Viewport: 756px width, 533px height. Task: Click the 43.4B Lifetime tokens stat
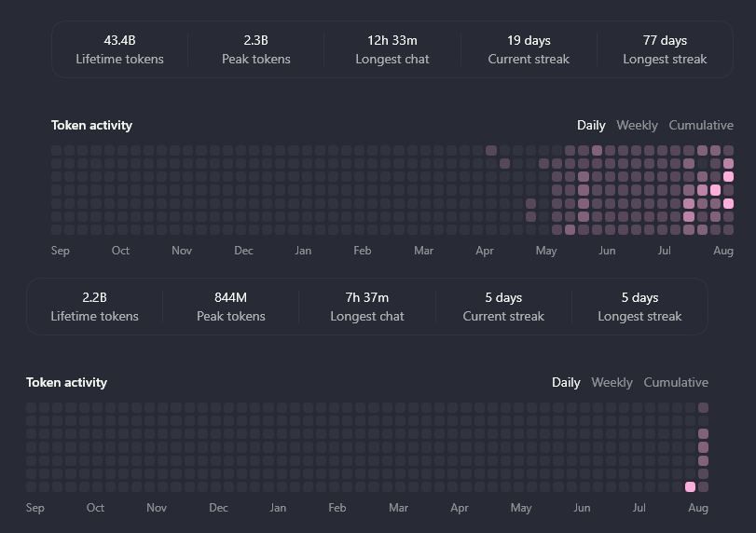pos(119,49)
